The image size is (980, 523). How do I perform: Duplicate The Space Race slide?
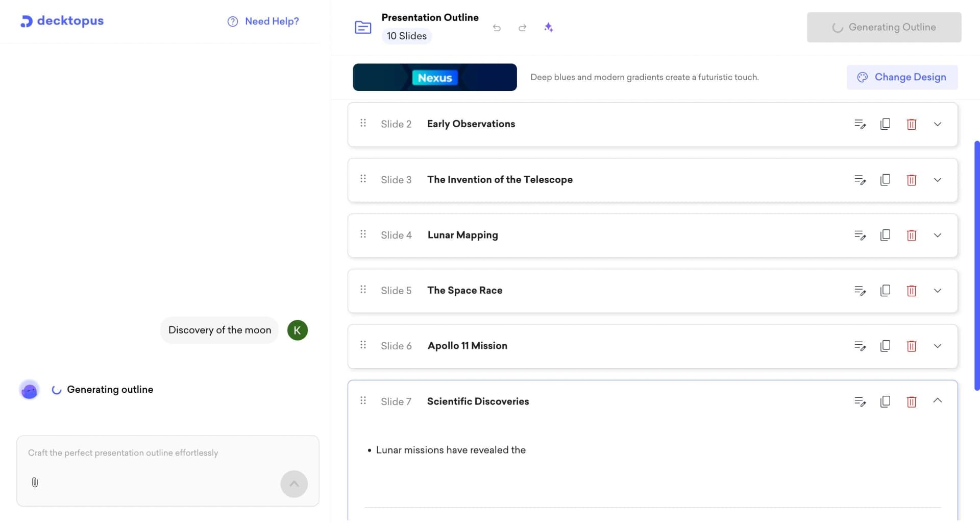click(x=886, y=291)
